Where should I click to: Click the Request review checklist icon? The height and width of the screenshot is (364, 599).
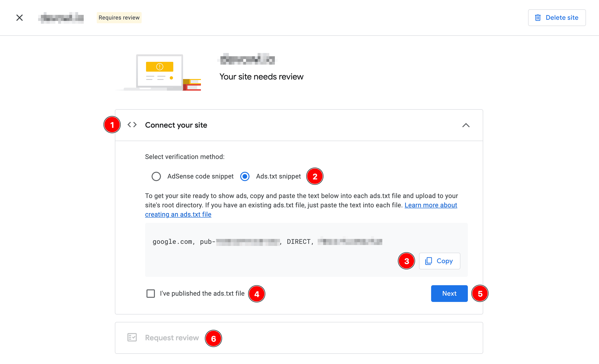pos(132,337)
